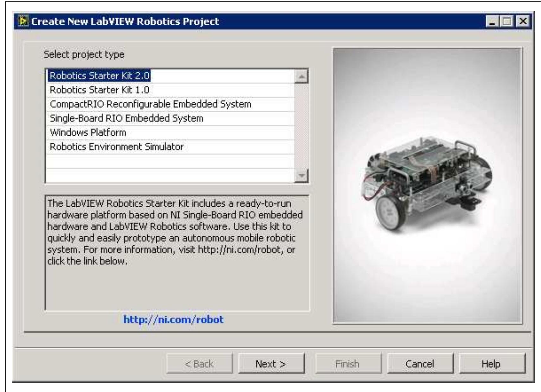Select the Windows Platform project type

(171, 133)
